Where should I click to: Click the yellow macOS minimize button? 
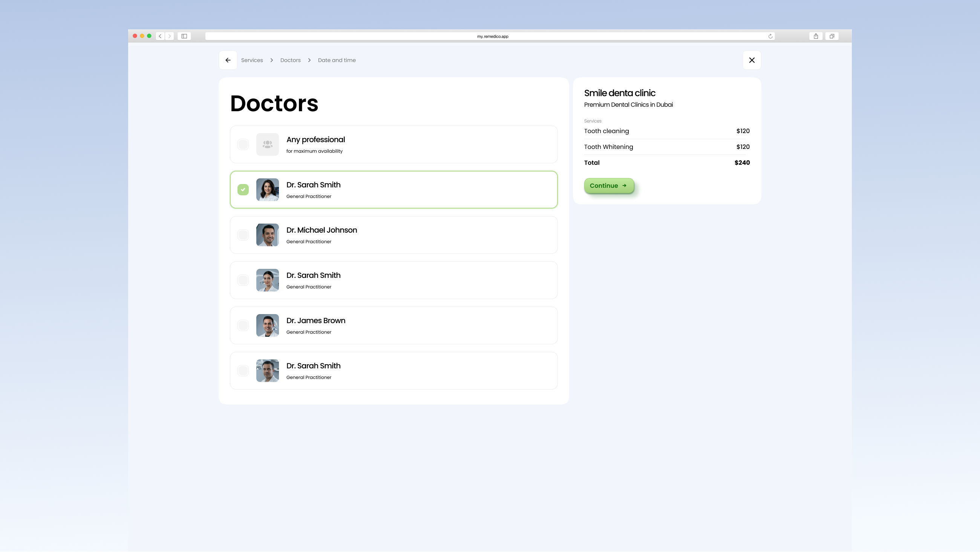tap(142, 36)
